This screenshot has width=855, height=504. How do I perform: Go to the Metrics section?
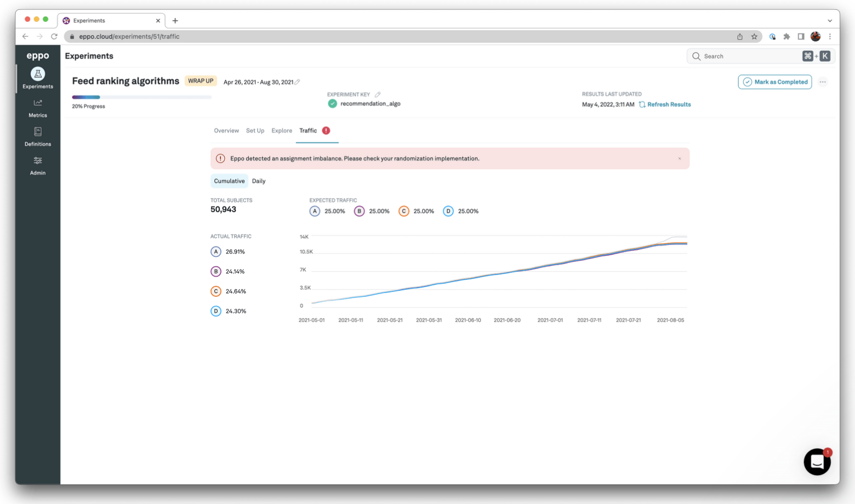38,108
